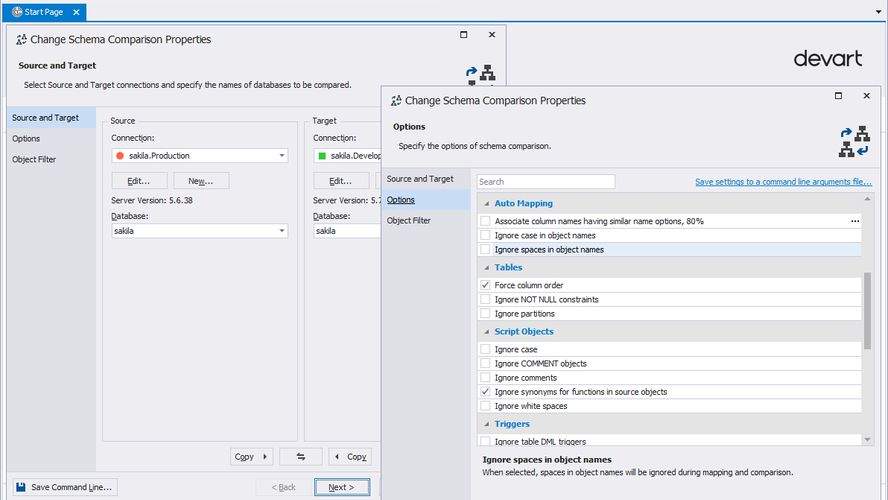Toggle Ignore synonyms for functions in source objects
Viewport: 888px width, 500px height.
[485, 392]
